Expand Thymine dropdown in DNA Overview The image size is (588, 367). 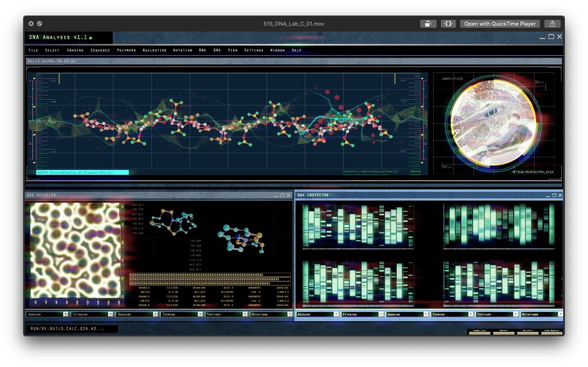click(200, 314)
